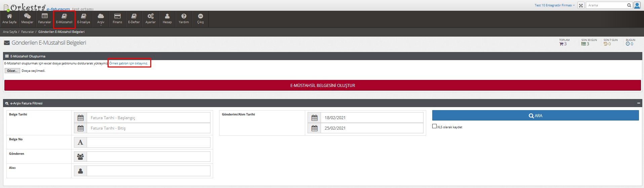Viewport: 644px width, 188px height.
Task: Toggle fullscreen expand icon near search
Action: pos(581,5)
